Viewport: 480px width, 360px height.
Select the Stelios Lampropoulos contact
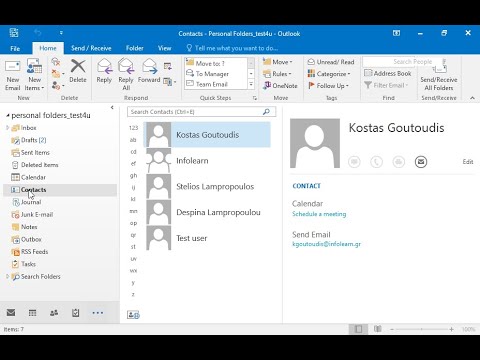[x=207, y=187]
